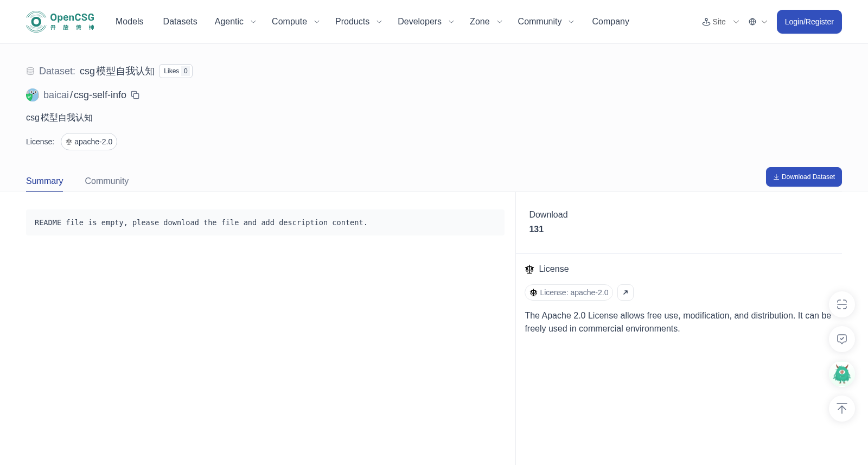The image size is (868, 465).
Task: Expand the Compute dropdown
Action: 296,22
